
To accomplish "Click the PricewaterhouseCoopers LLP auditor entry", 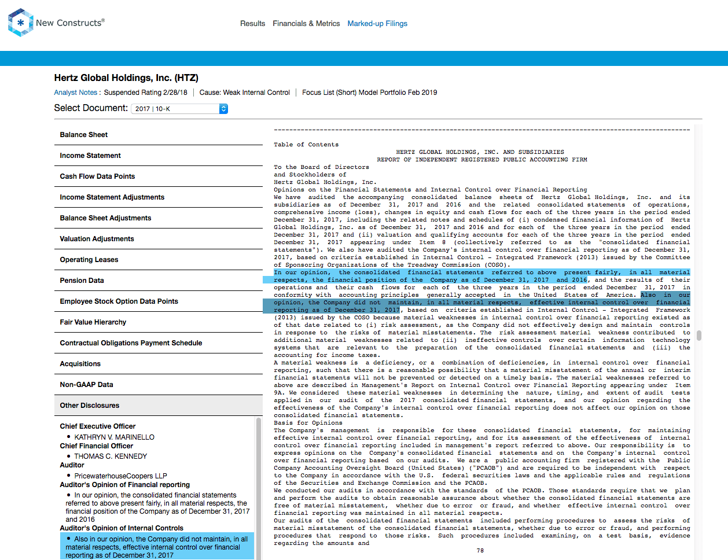I will point(120,476).
